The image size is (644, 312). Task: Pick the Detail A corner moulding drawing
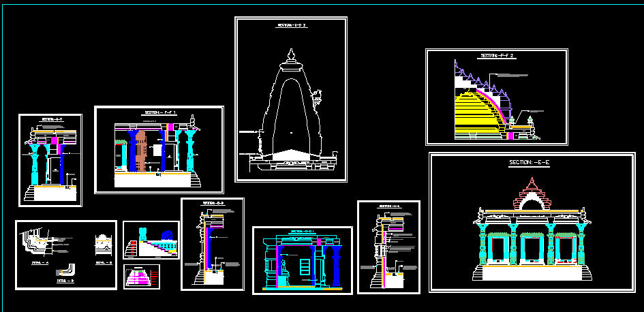[37, 242]
